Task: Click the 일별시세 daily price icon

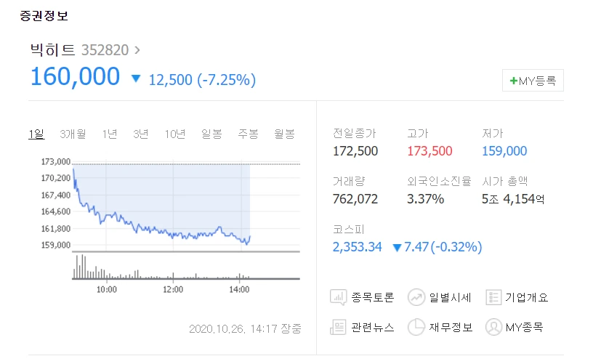Action: pyautogui.click(x=416, y=297)
